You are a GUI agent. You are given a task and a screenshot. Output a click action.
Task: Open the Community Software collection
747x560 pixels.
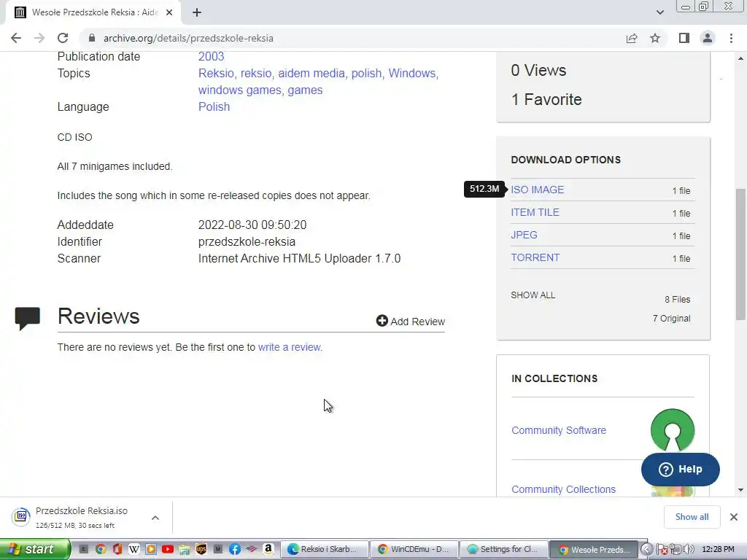pos(559,430)
